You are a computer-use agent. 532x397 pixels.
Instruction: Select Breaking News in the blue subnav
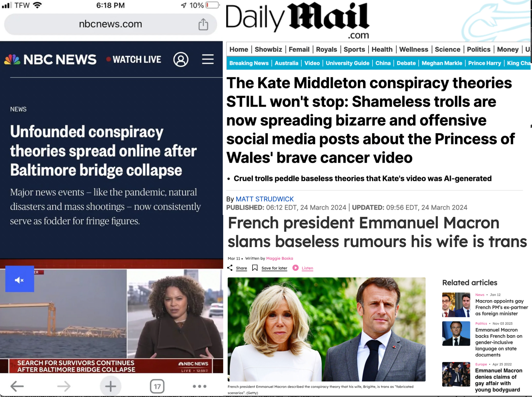tap(249, 63)
